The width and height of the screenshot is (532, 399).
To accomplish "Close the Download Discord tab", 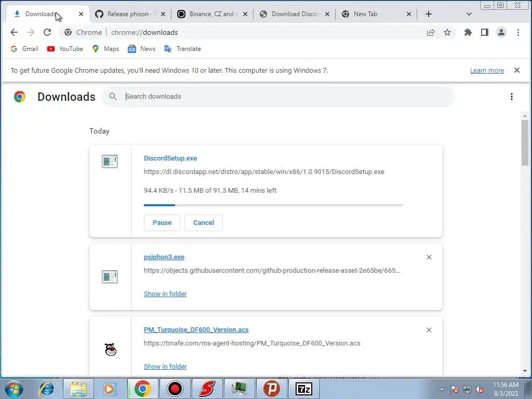I will (327, 14).
